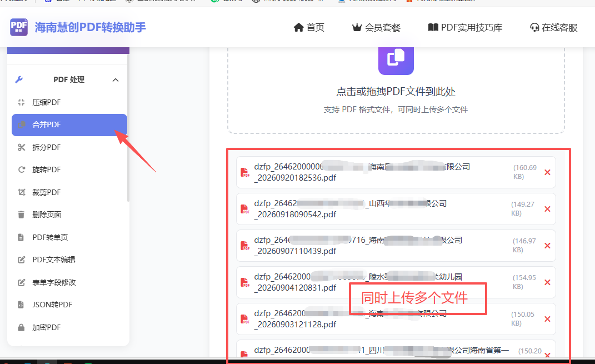Screen dimensions: 595x364
Task: Select PDF文本编辑 in the sidebar
Action: (x=69, y=260)
